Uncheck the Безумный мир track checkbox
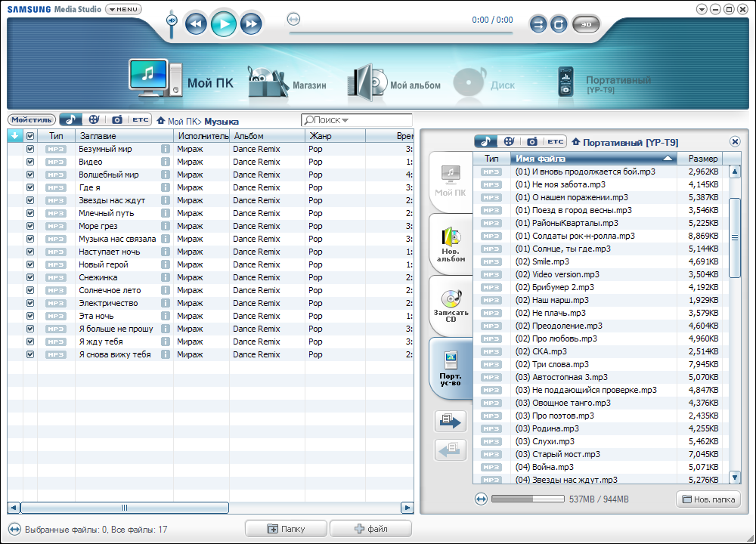The height and width of the screenshot is (544, 756). tap(30, 149)
